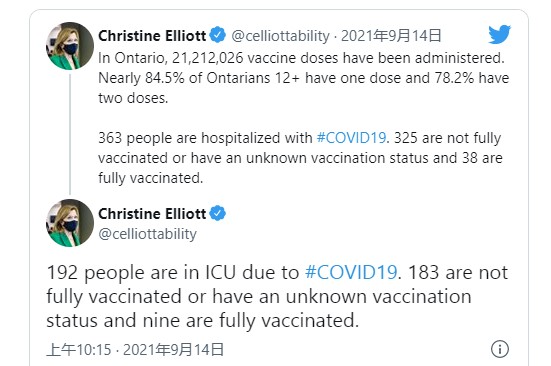Screen dimensions: 551x366
Task: Follow the #COVID19 hashtag in the ICU tweet
Action: coord(351,273)
